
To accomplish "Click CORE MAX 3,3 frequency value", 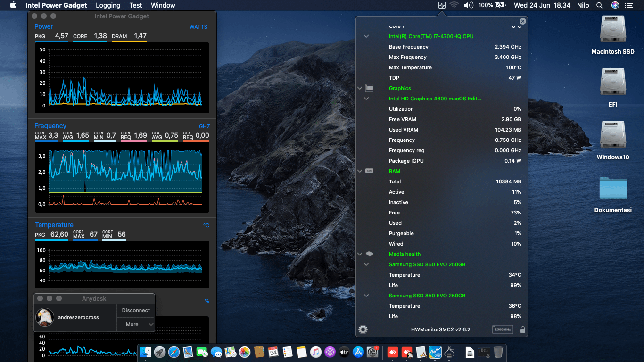I will coord(46,135).
